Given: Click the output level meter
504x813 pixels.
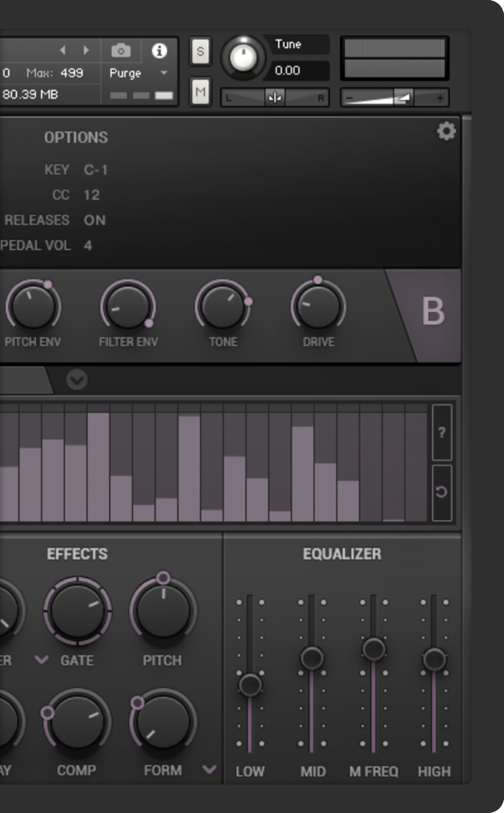Looking at the screenshot, I should click(x=395, y=58).
